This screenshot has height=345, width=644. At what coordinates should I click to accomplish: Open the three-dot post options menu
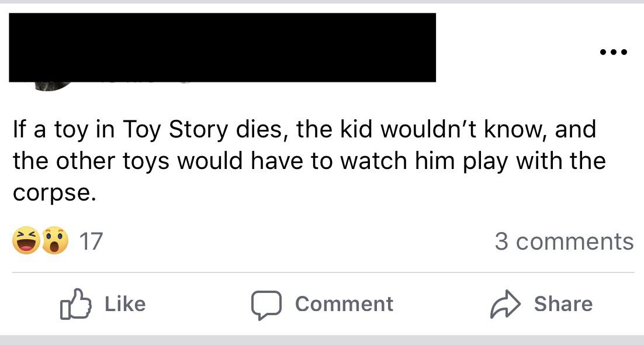[x=613, y=53]
